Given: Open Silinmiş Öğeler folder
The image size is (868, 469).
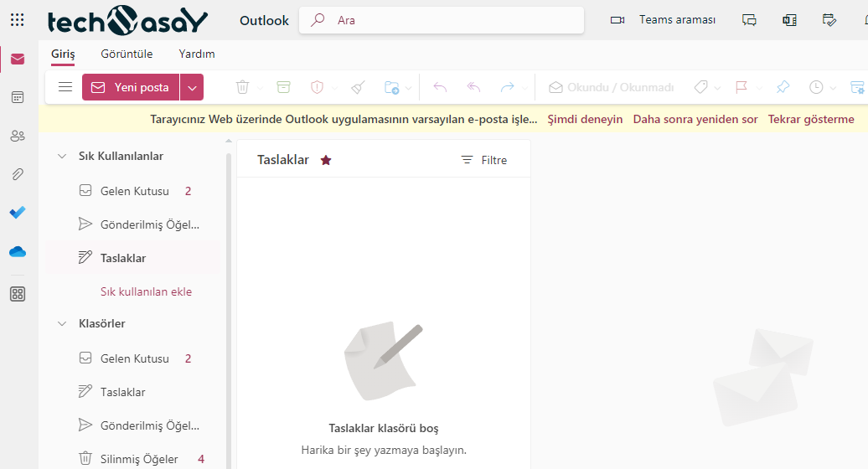Looking at the screenshot, I should pyautogui.click(x=139, y=459).
